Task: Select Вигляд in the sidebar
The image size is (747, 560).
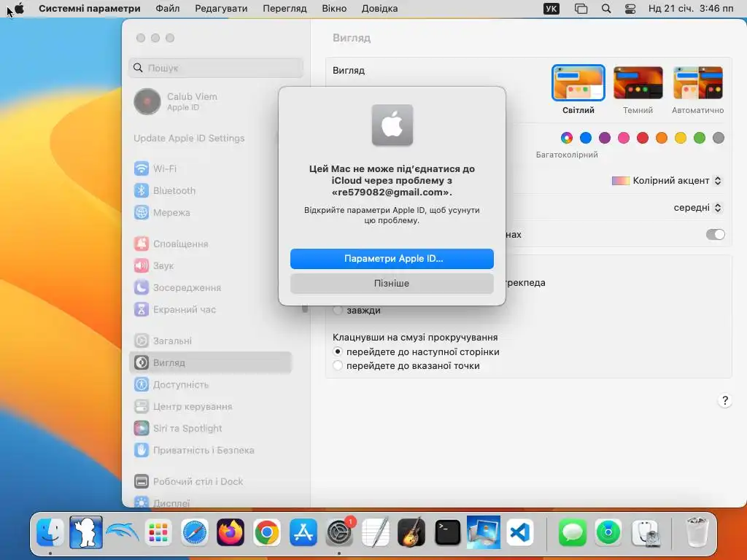Action: tap(210, 363)
